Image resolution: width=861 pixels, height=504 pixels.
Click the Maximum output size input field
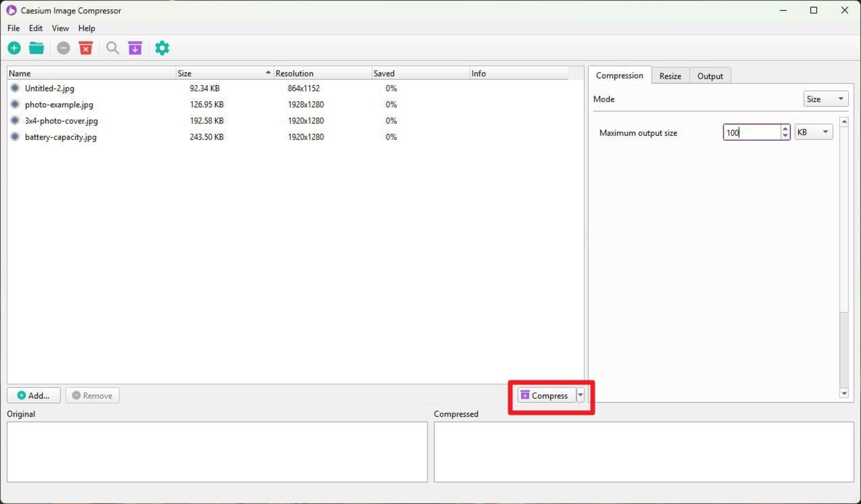751,133
